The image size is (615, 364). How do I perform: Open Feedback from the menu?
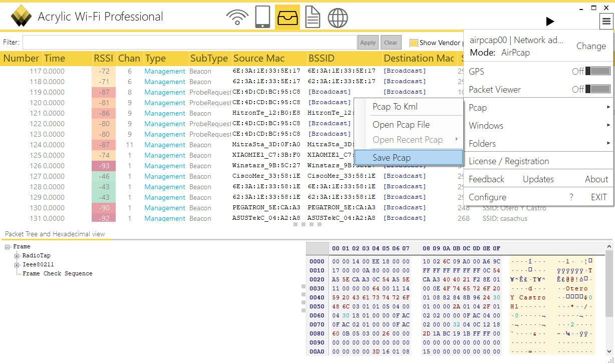(486, 179)
